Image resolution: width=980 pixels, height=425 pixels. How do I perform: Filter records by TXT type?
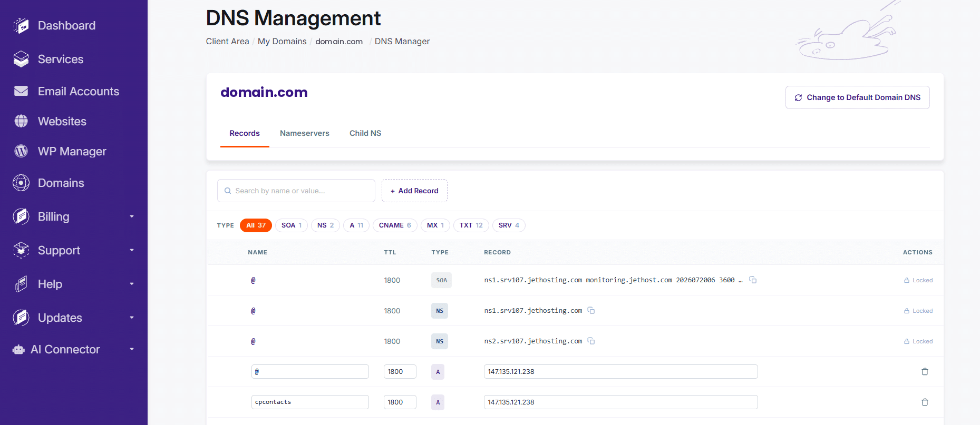(x=471, y=225)
